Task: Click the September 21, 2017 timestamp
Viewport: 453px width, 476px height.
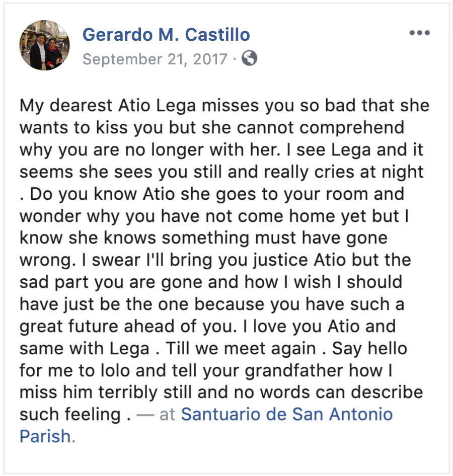Action: pyautogui.click(x=155, y=59)
